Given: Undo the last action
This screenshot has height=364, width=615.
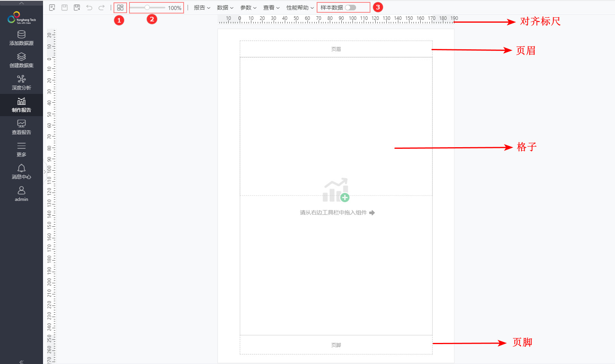Looking at the screenshot, I should [x=89, y=8].
